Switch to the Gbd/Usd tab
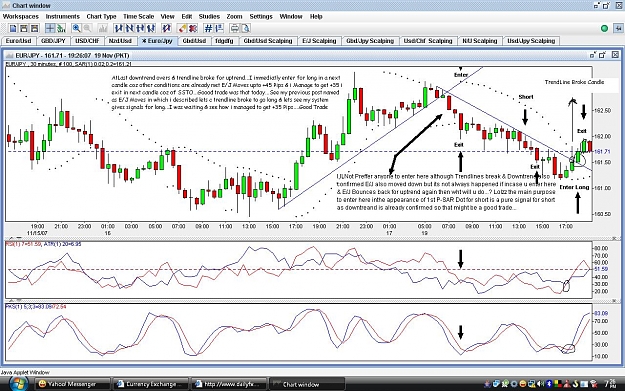This screenshot has width=625, height=391. pos(194,41)
